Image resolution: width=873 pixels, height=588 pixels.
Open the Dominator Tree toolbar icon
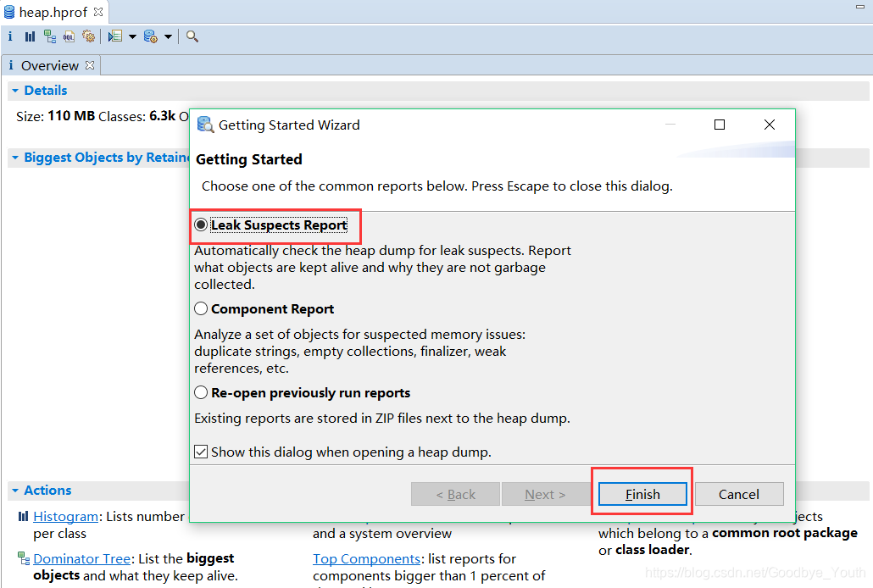pyautogui.click(x=50, y=36)
